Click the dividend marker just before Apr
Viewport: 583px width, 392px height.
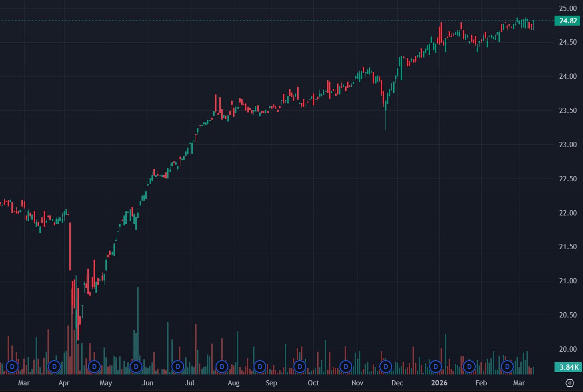[x=55, y=366]
